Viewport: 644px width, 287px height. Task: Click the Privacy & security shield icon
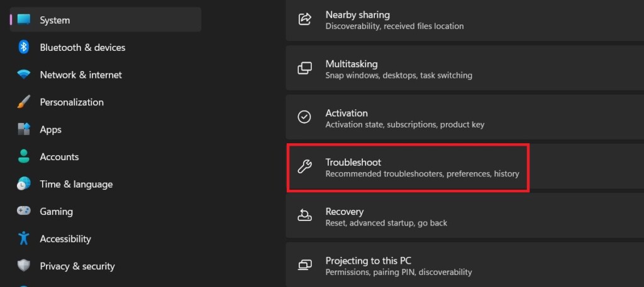pos(24,266)
